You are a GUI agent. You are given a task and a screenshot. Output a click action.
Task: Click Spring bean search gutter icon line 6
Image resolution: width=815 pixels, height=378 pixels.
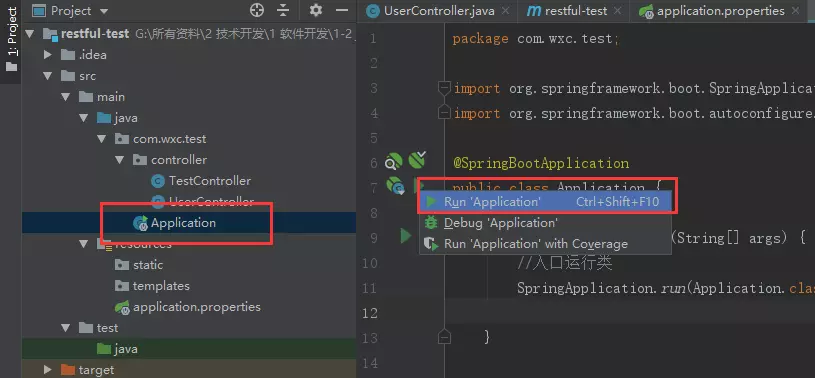393,162
